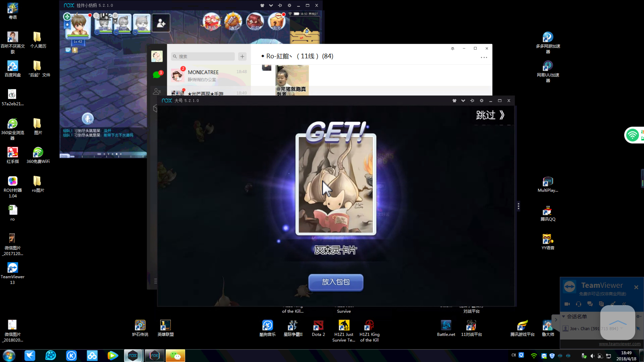This screenshot has width=644, height=362.
Task: Open 红手指 desktop shortcut
Action: 13,155
